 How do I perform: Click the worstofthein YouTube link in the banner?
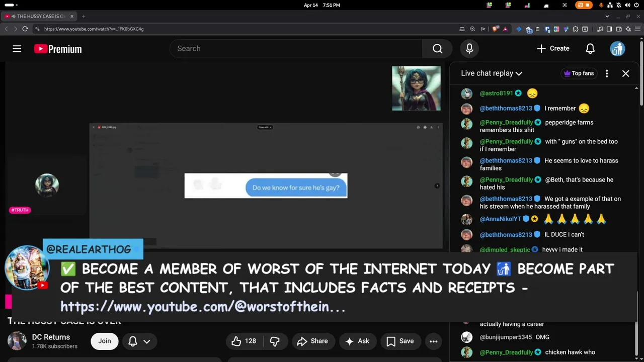[203, 307]
